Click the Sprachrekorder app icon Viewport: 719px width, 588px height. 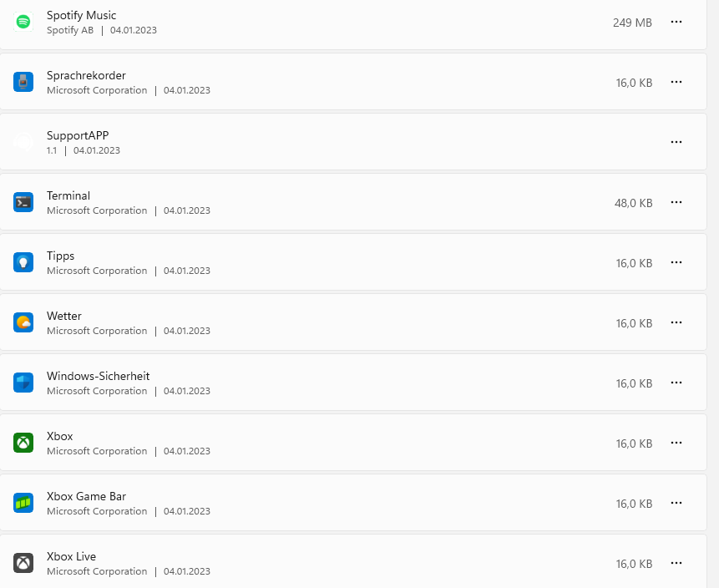23,82
